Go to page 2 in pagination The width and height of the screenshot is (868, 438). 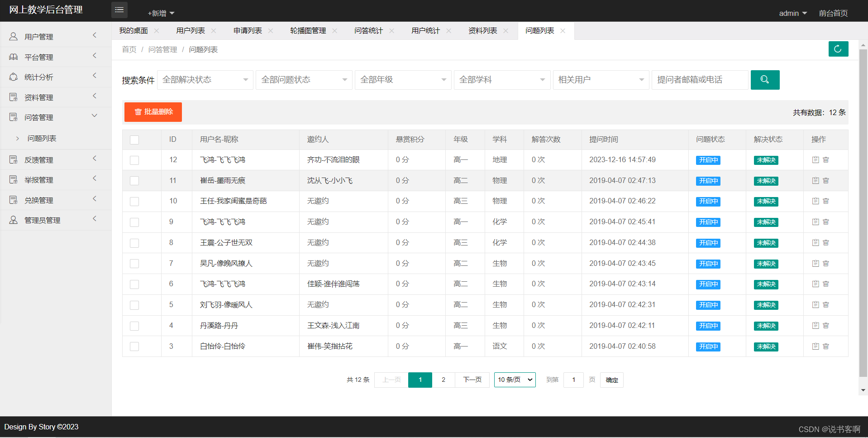point(444,380)
